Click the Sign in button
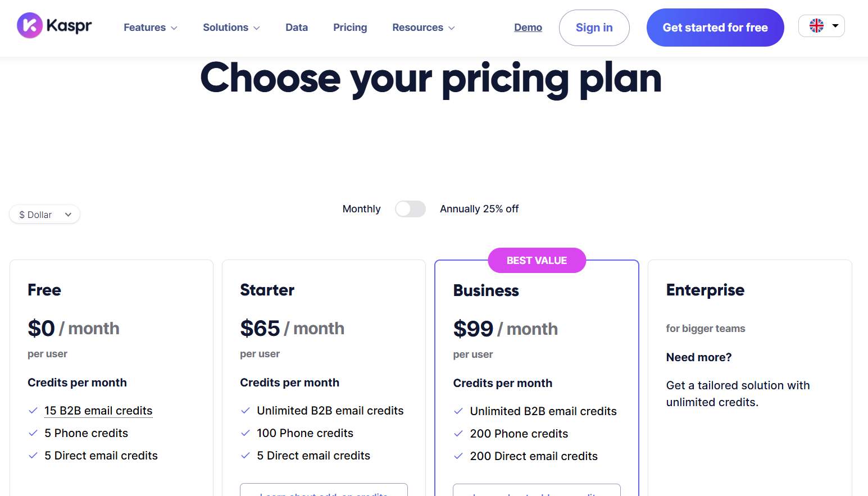This screenshot has height=496, width=868. pos(594,27)
